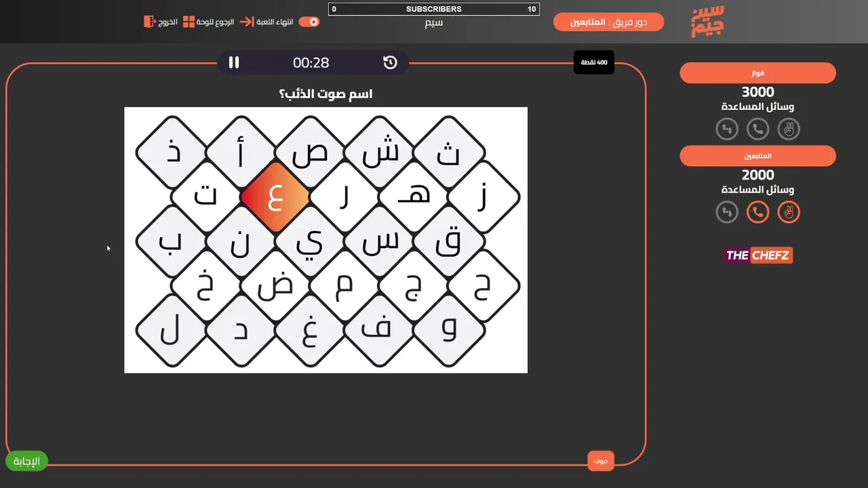Screen dimensions: 868x488
Task: Click the 00:28 timer display
Action: point(311,62)
